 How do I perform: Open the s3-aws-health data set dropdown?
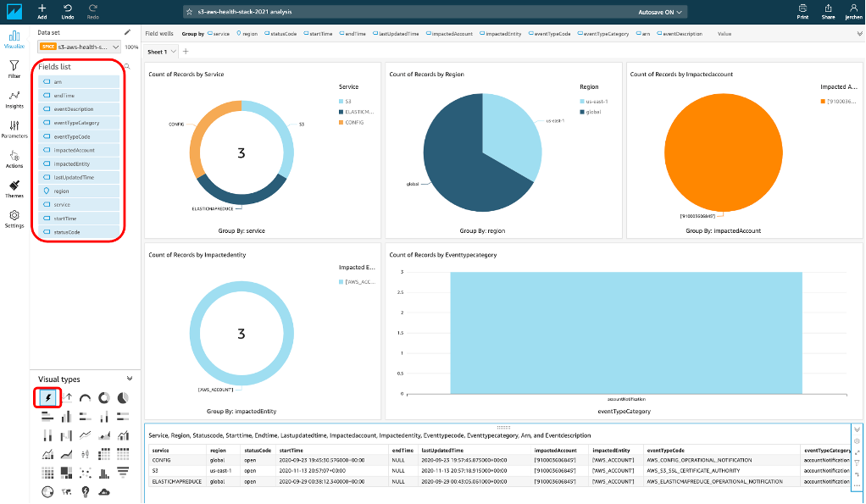[80, 47]
